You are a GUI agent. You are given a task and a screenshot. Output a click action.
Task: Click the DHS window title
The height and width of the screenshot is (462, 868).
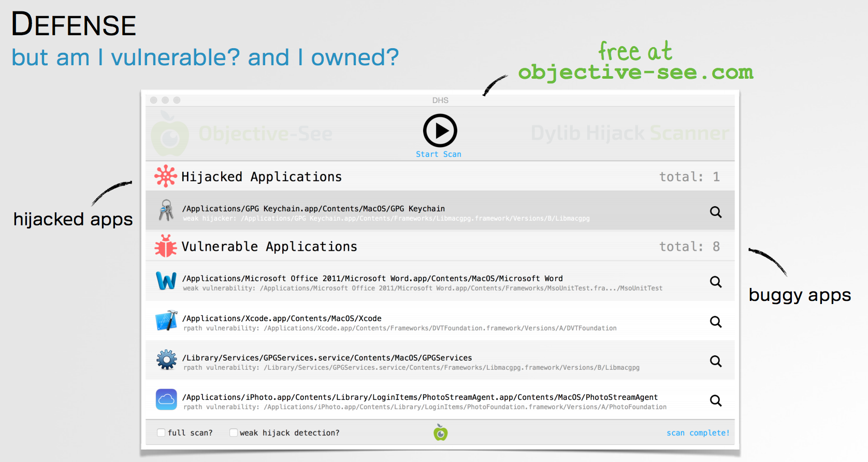click(441, 100)
